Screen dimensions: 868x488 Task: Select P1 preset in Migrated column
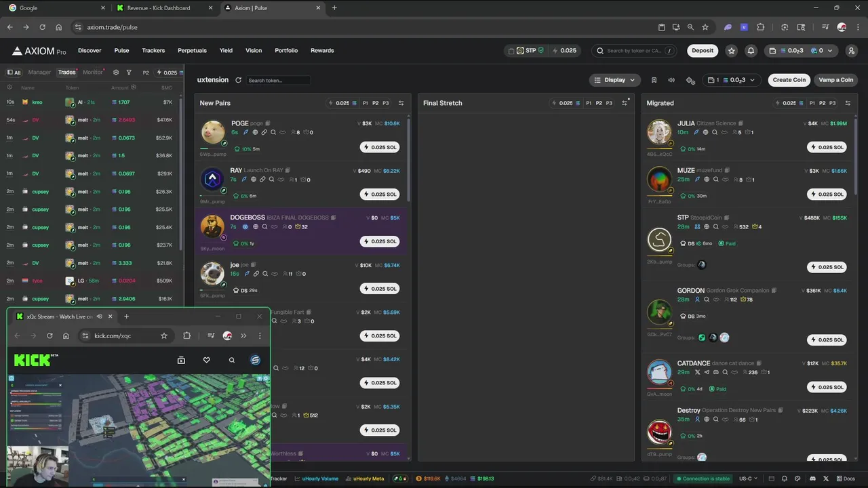coord(812,103)
